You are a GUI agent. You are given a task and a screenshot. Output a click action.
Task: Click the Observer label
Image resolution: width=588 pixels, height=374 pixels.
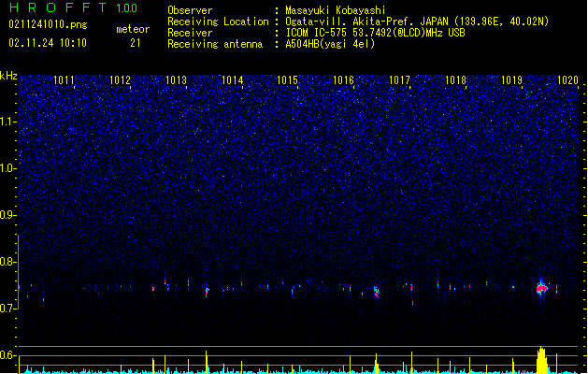190,10
